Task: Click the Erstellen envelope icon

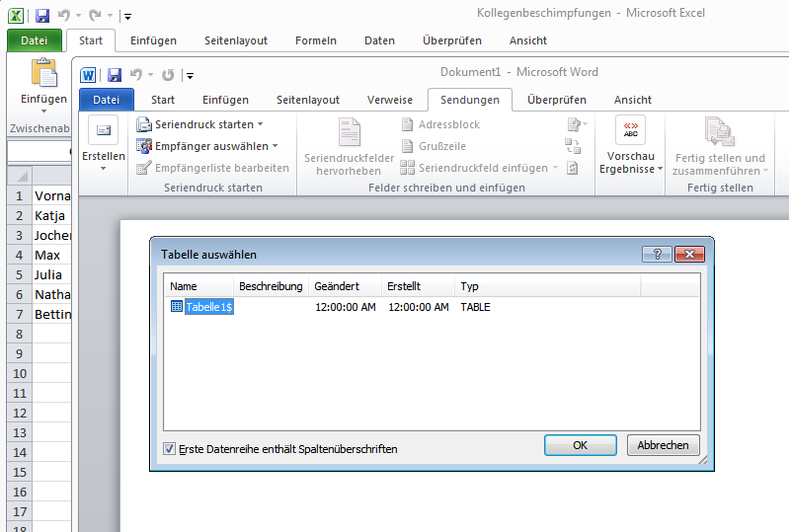Action: coord(103,130)
